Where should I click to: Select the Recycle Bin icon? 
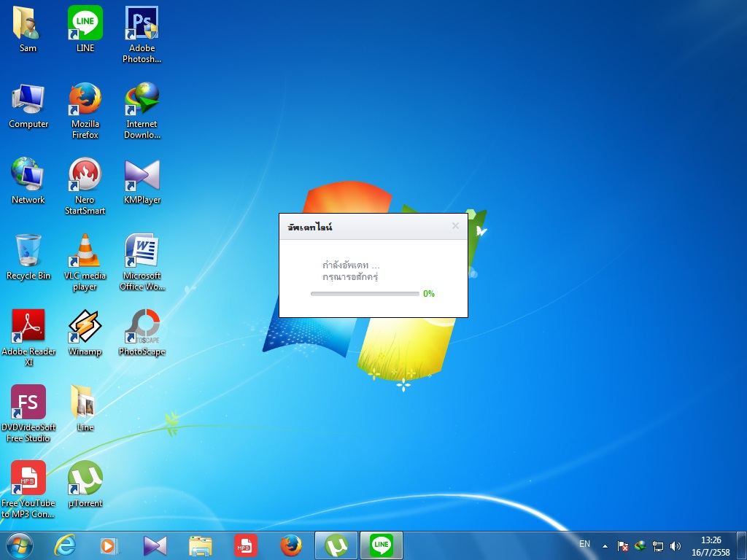coord(28,257)
